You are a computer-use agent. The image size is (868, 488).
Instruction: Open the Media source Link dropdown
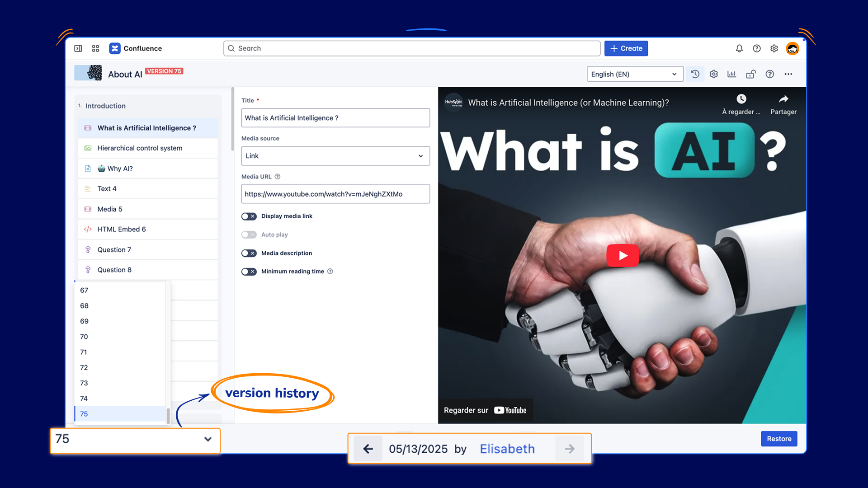pos(335,156)
